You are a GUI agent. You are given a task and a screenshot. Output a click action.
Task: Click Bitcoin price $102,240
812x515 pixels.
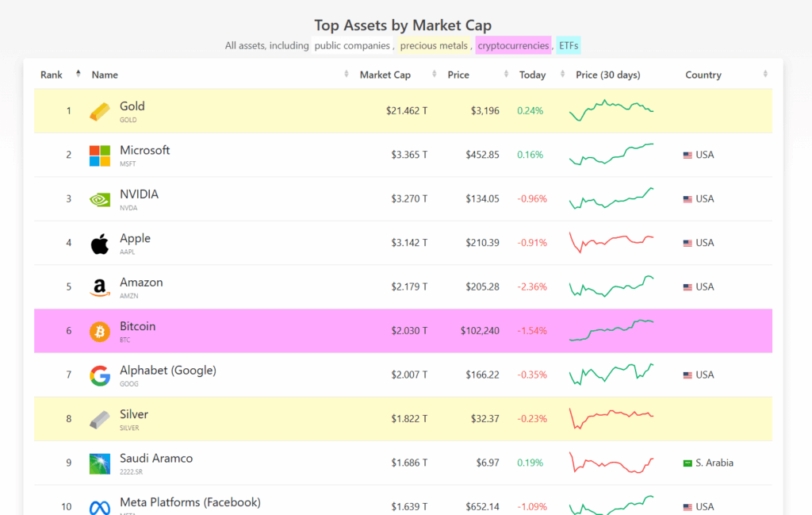point(480,331)
